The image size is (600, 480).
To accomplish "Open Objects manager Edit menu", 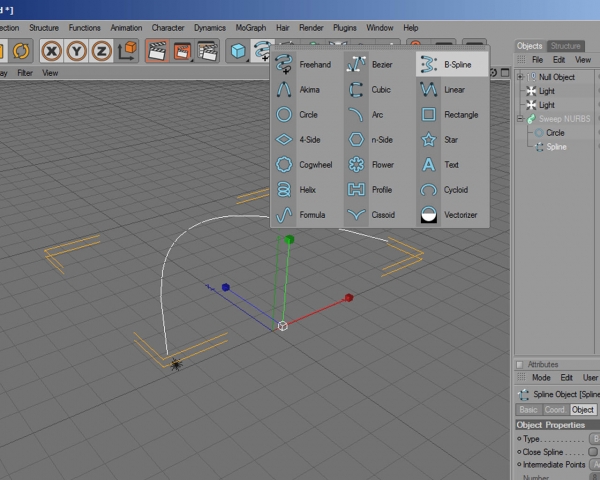I will 559,60.
